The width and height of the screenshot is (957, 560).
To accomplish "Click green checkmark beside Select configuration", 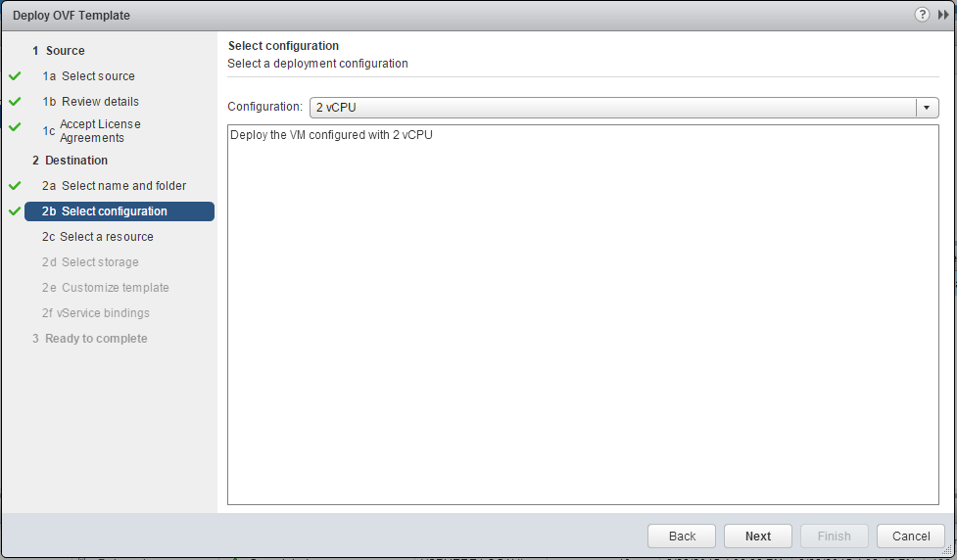I will click(15, 210).
